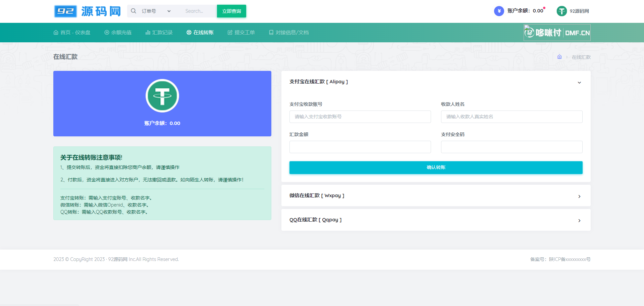This screenshot has height=306, width=644.
Task: Open the 提交工单 menu item
Action: click(241, 33)
